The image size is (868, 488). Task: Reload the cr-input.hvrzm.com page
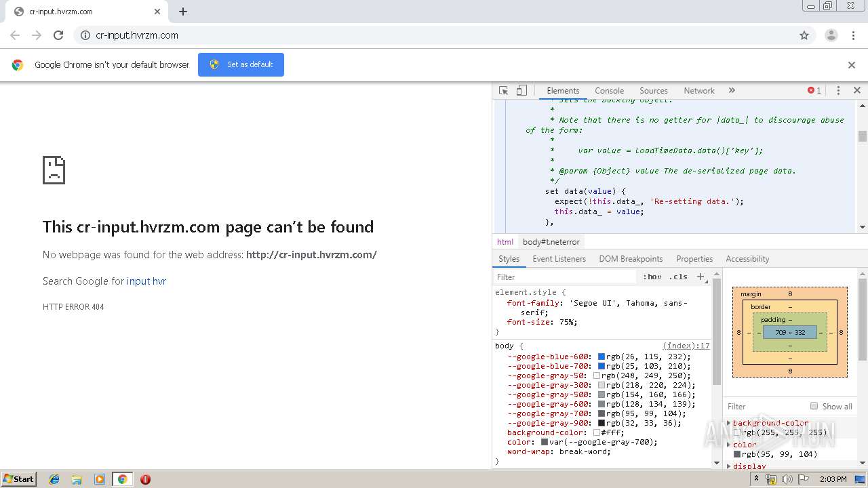[58, 35]
